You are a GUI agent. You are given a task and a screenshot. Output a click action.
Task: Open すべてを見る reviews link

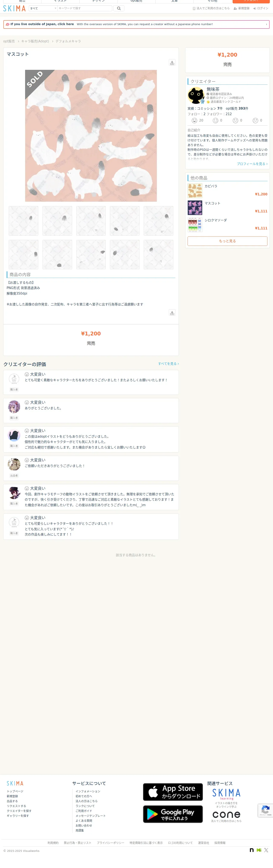click(x=168, y=364)
